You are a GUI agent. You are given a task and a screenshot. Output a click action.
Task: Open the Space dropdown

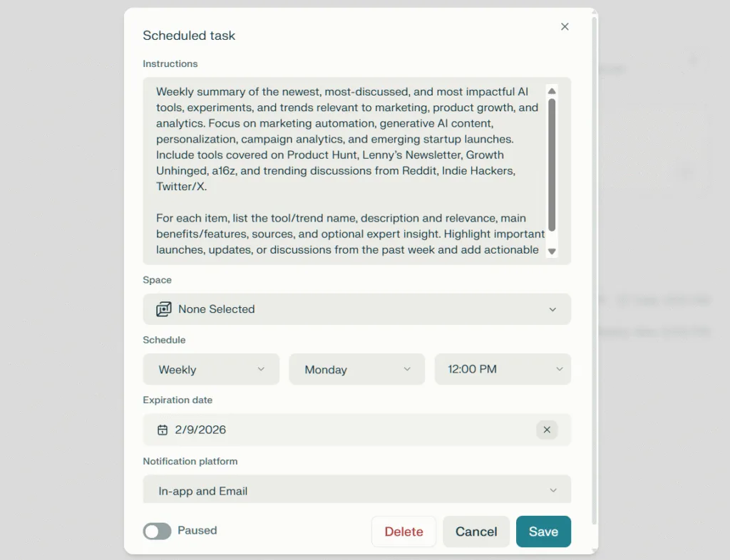[x=552, y=309]
